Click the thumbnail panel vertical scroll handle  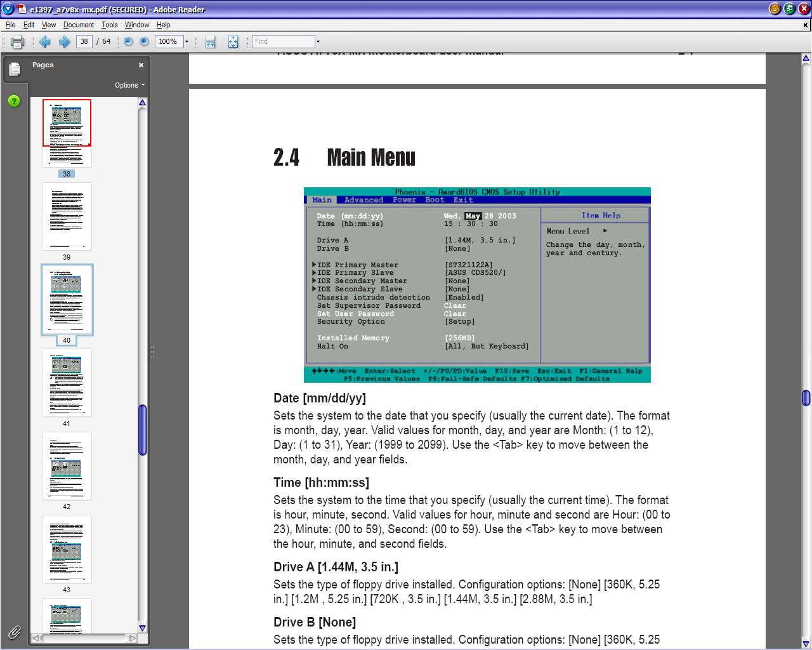pos(142,430)
